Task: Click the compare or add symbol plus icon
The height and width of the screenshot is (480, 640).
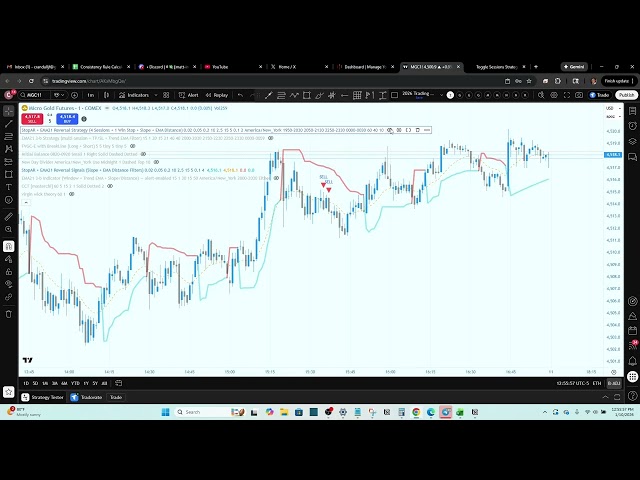Action: tap(74, 95)
